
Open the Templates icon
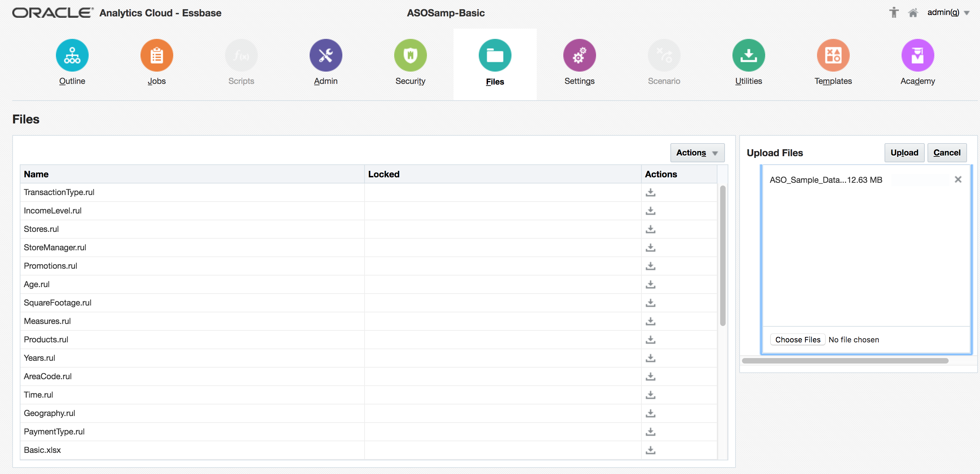coord(833,56)
